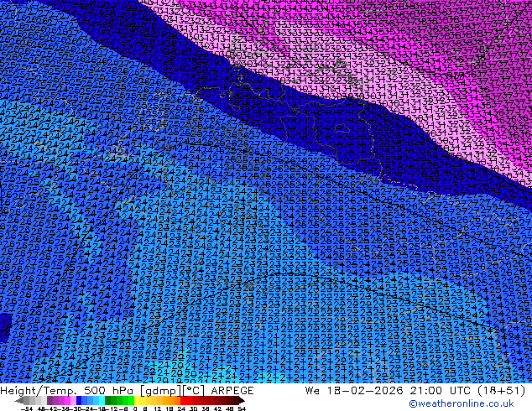Screen dimensions: 532x411
Task: Select the yellow legend swatch at 0
Action: click(137, 401)
